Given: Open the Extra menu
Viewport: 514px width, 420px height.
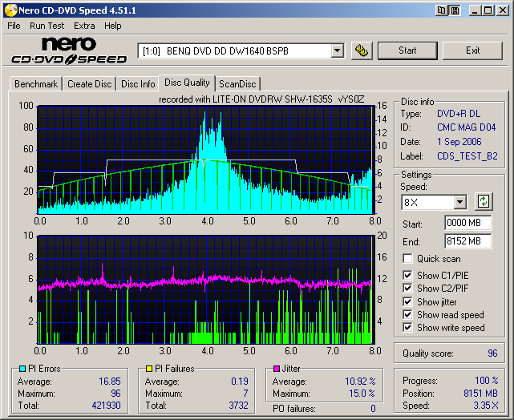Looking at the screenshot, I should coord(84,26).
